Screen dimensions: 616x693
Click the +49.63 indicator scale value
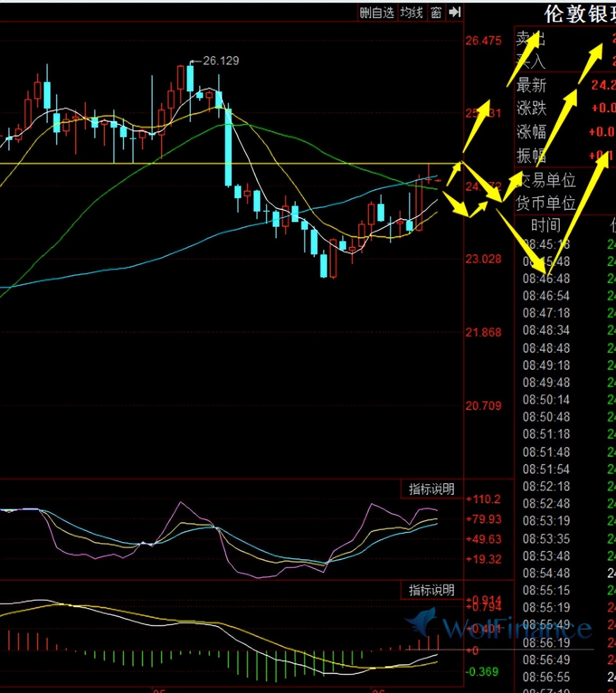(483, 539)
